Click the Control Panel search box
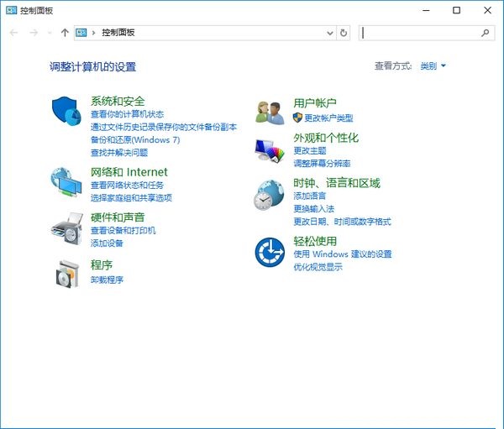Screen dimensions: 504x429 coord(420,33)
